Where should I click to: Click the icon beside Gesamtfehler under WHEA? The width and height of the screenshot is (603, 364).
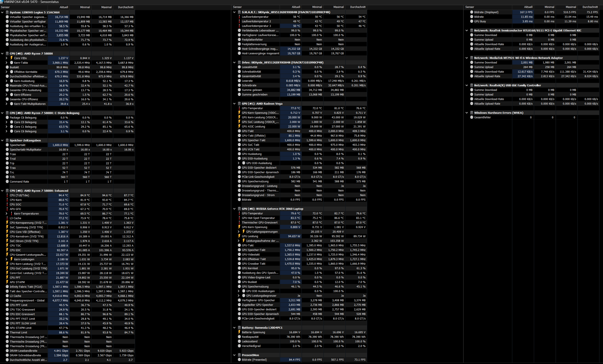point(471,117)
